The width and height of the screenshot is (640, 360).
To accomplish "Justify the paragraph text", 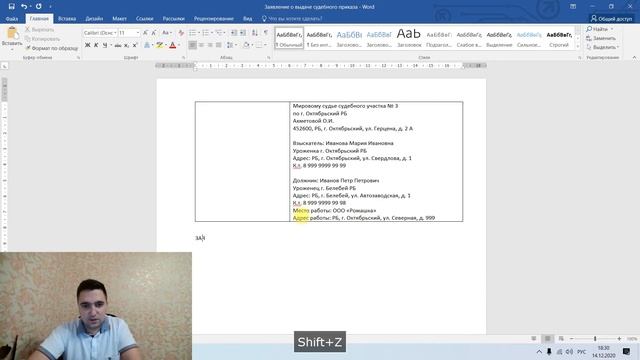I will pos(219,45).
